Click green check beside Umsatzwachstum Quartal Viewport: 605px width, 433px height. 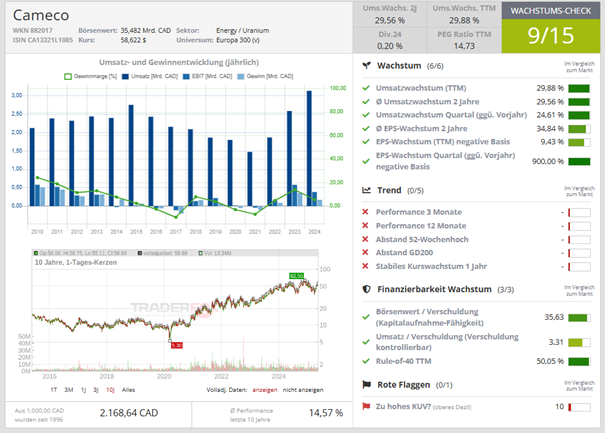[x=366, y=115]
